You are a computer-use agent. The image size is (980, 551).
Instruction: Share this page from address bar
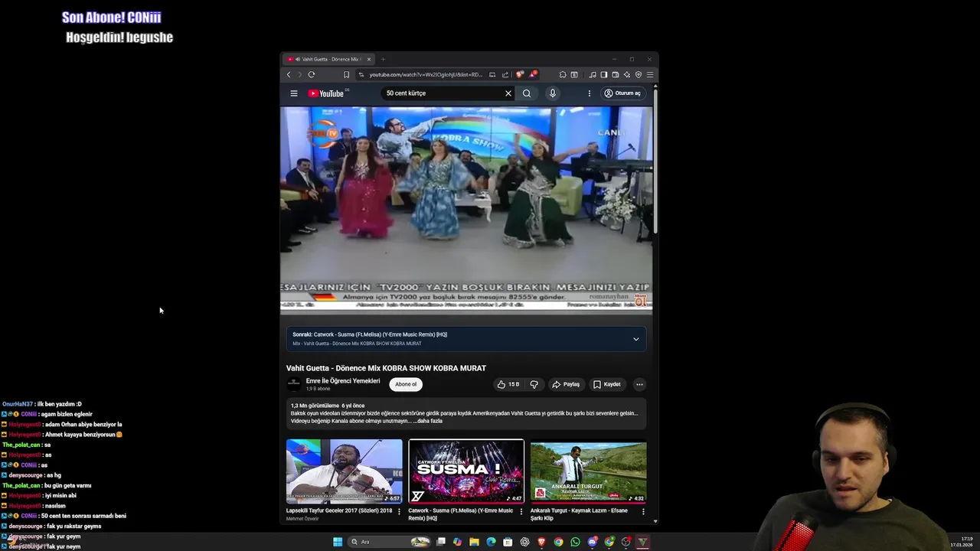[505, 75]
